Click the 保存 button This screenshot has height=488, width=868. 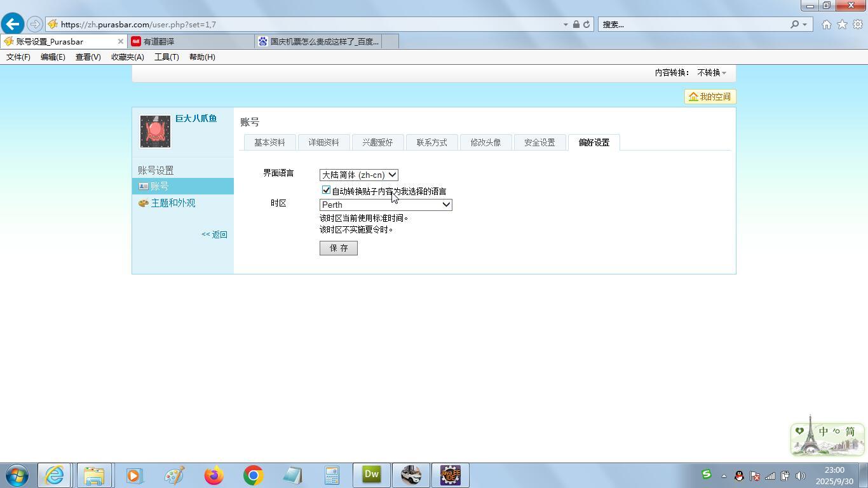coord(338,248)
